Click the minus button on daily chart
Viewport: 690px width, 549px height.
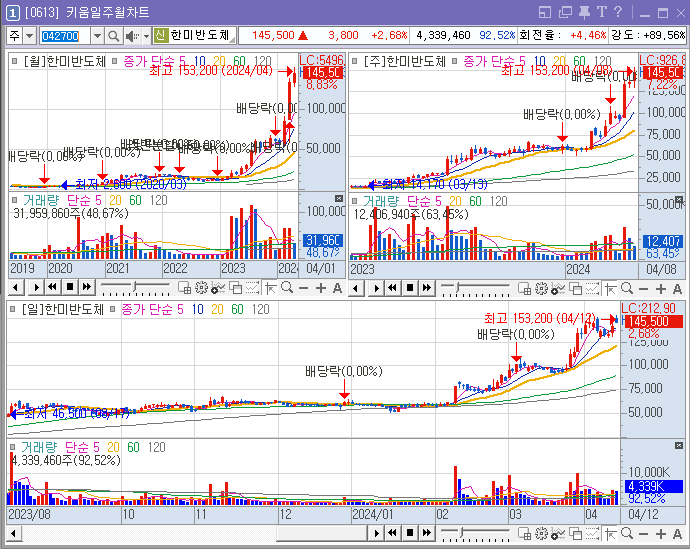tap(644, 534)
